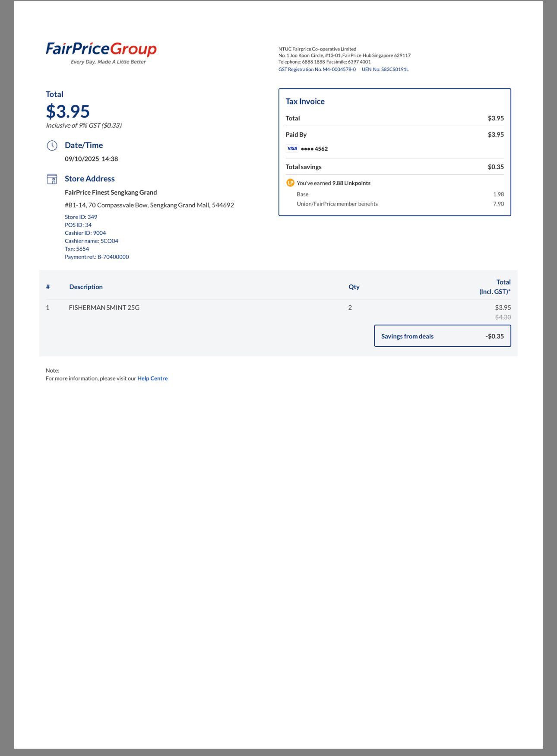The image size is (557, 756).
Task: Click the row number 1 in the items table
Action: [47, 308]
